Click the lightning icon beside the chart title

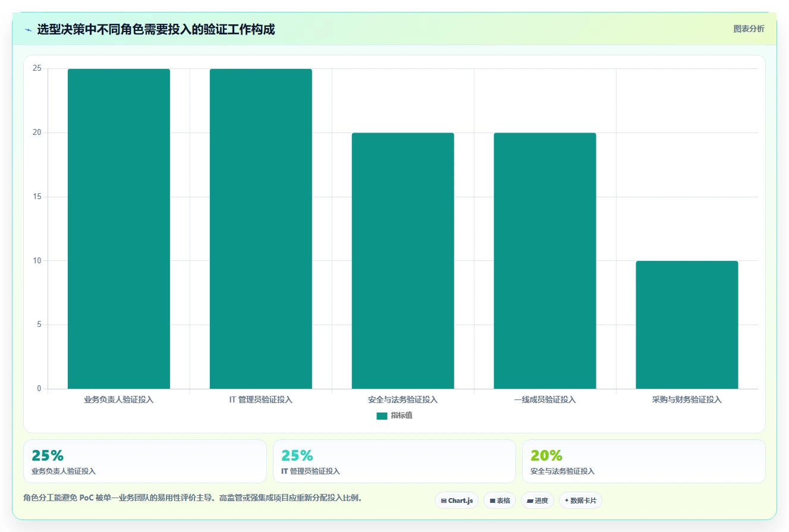click(x=28, y=29)
